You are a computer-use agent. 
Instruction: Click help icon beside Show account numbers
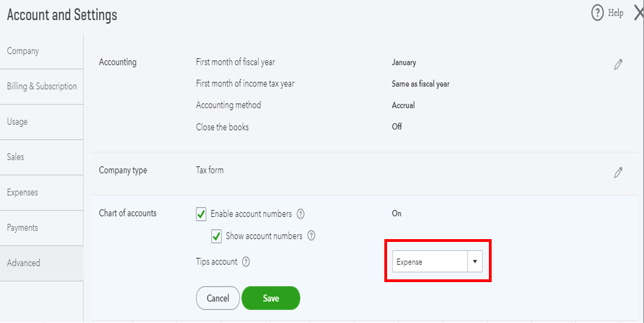[311, 236]
